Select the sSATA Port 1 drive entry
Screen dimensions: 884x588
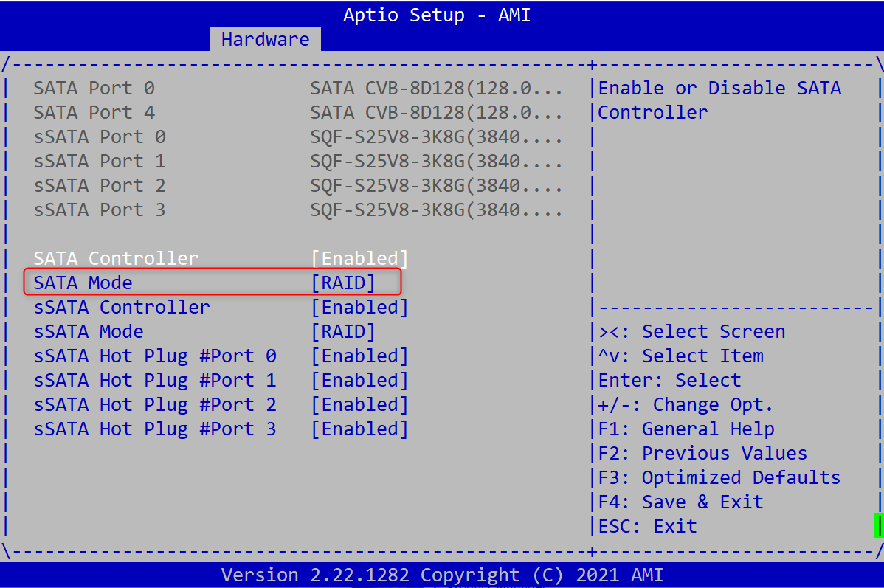(x=297, y=161)
